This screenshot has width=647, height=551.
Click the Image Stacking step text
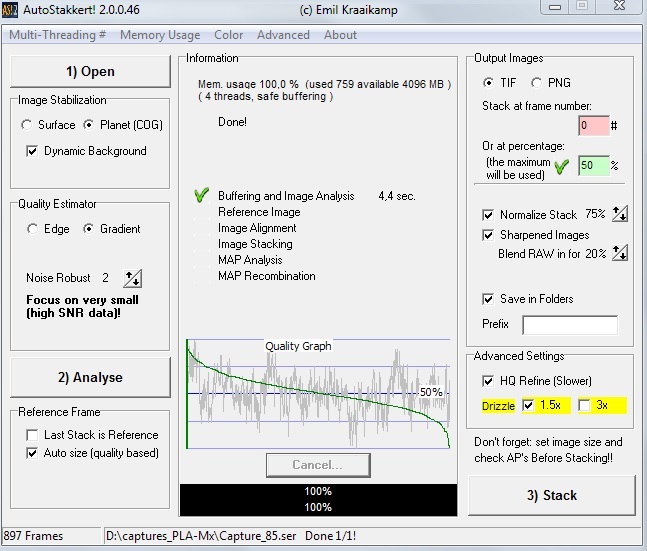coord(255,244)
